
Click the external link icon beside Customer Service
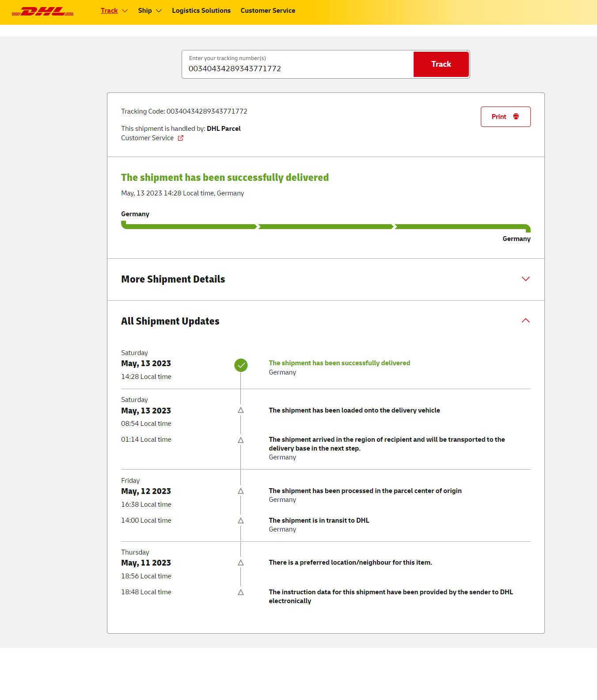pos(180,138)
